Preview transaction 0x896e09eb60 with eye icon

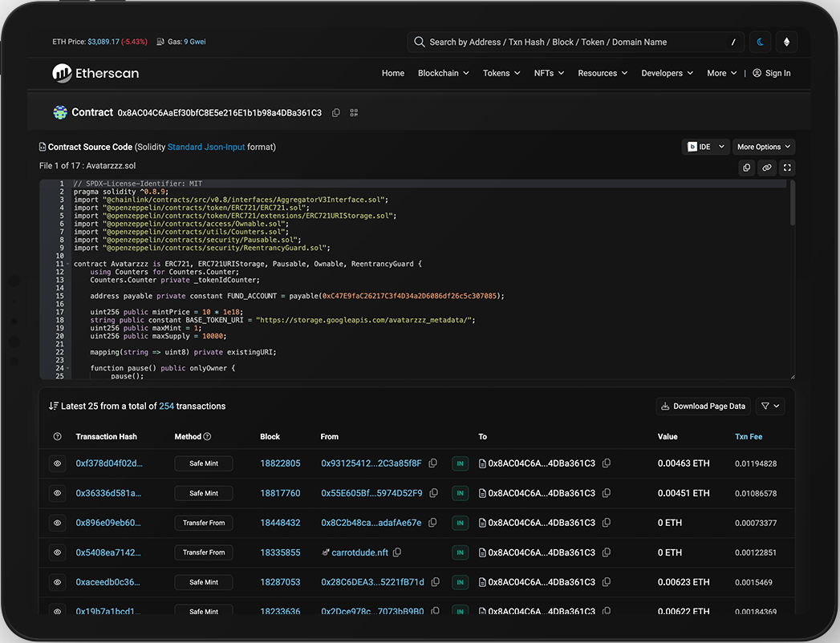[x=58, y=523]
